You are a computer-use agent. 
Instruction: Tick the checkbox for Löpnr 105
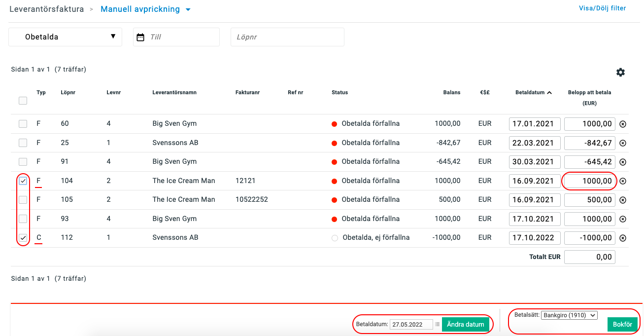coord(23,200)
